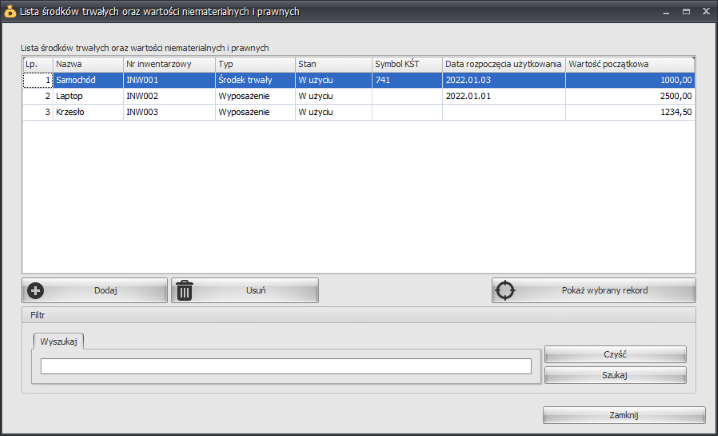This screenshot has width=718, height=436.
Task: Close window using title bar X
Action: click(706, 12)
